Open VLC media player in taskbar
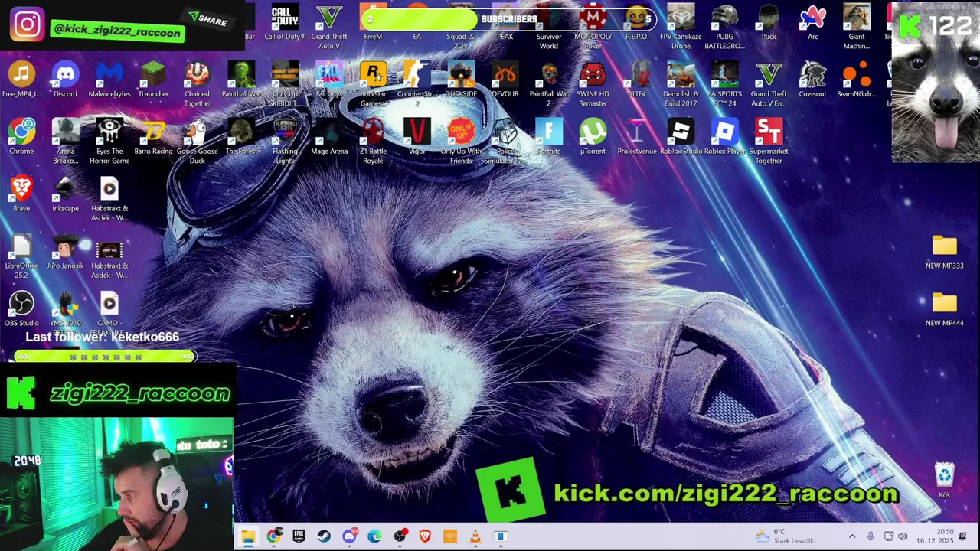 (x=475, y=536)
